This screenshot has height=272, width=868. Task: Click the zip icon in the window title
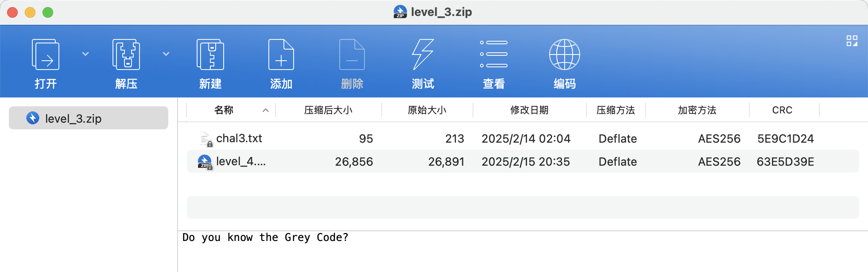coord(400,12)
